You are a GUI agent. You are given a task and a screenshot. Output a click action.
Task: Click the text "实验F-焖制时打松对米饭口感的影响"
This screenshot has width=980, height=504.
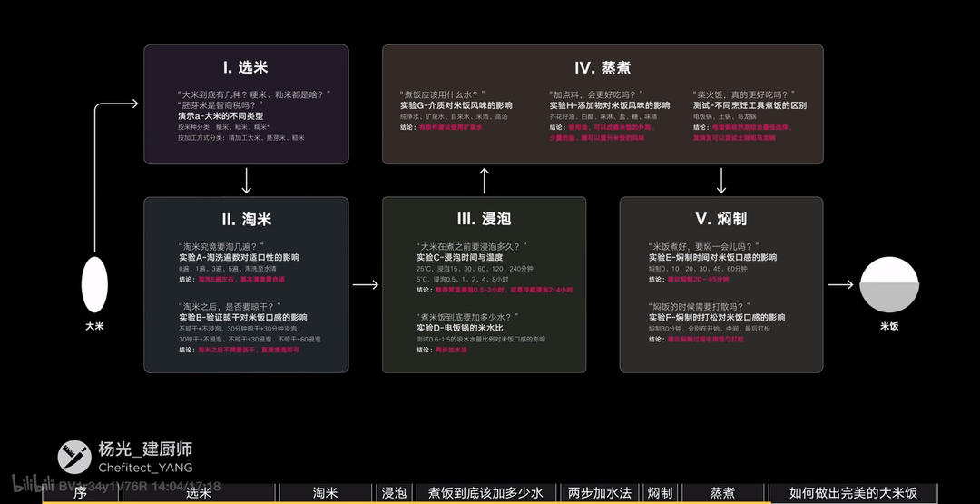tap(717, 318)
